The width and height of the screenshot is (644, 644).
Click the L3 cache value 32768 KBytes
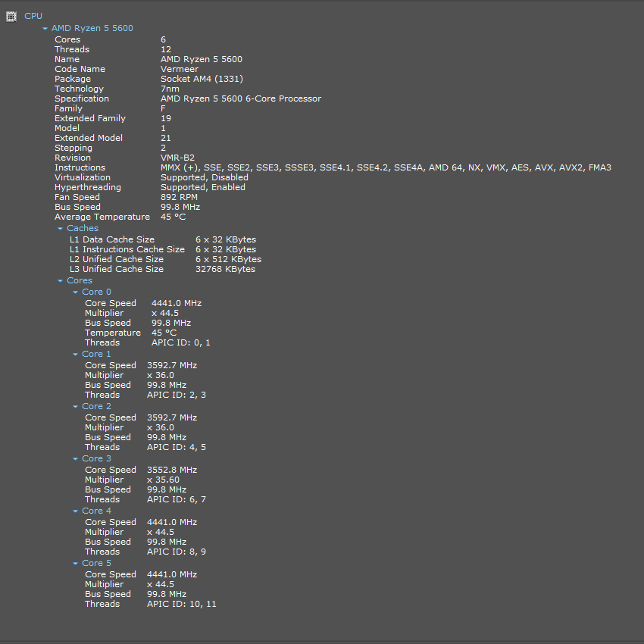pyautogui.click(x=226, y=270)
